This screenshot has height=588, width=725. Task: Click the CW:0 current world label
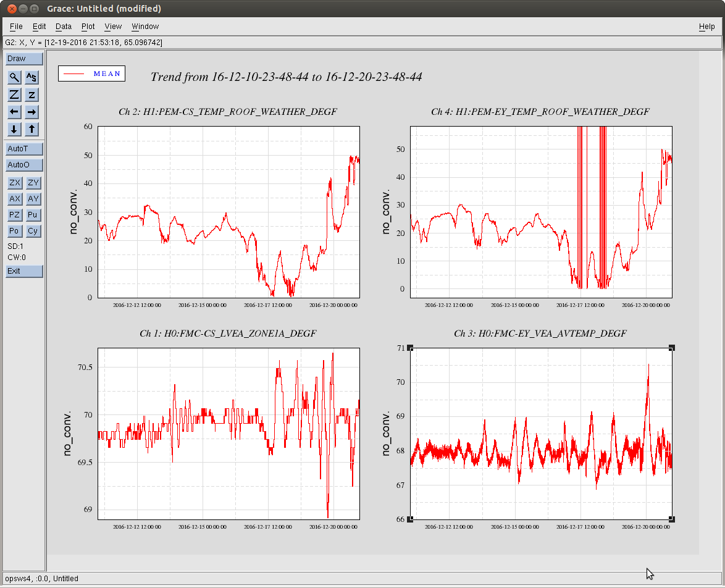pyautogui.click(x=17, y=258)
